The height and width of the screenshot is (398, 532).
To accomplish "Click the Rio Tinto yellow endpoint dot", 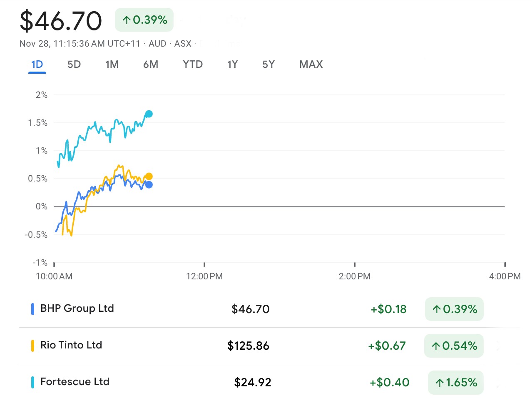I will coord(149,177).
